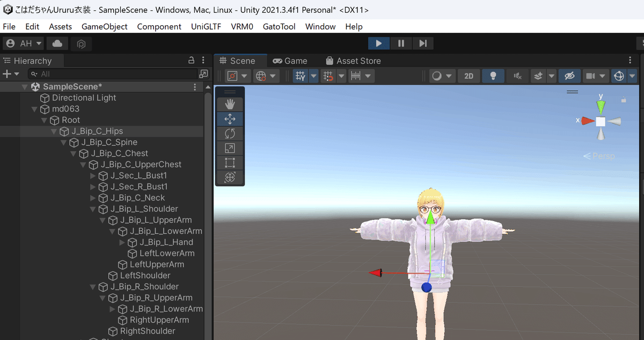The height and width of the screenshot is (340, 644).
Task: Click the center cube of orientation gizmo
Action: (x=601, y=122)
